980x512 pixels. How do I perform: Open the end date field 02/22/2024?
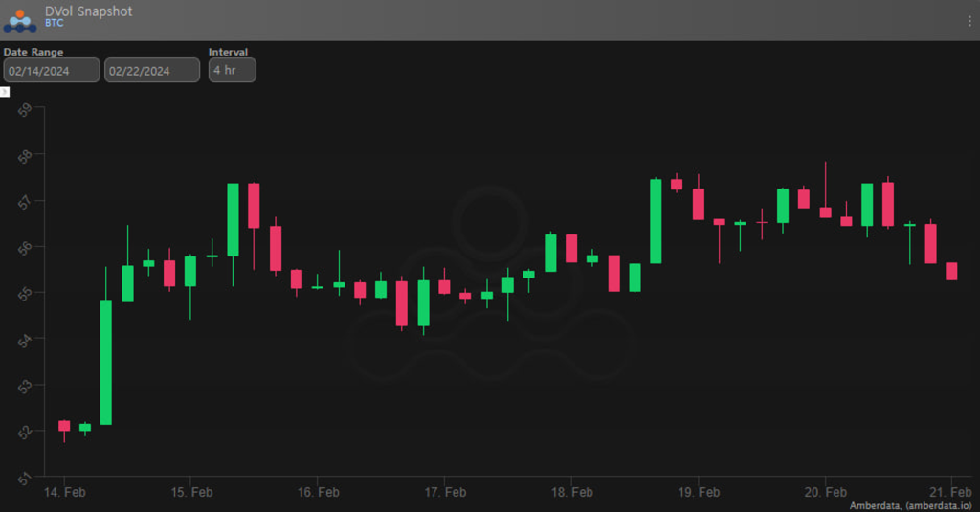coord(152,71)
